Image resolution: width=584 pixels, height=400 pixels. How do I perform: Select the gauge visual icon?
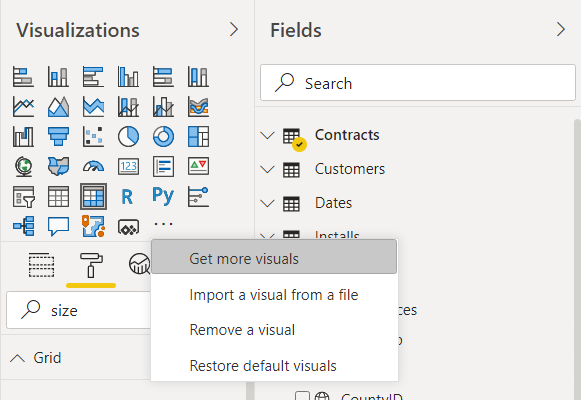coord(93,166)
